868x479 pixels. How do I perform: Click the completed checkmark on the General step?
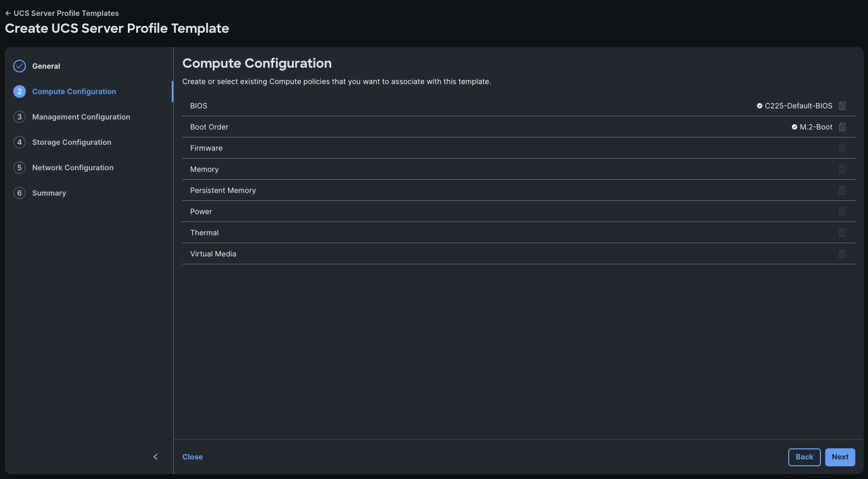click(19, 66)
